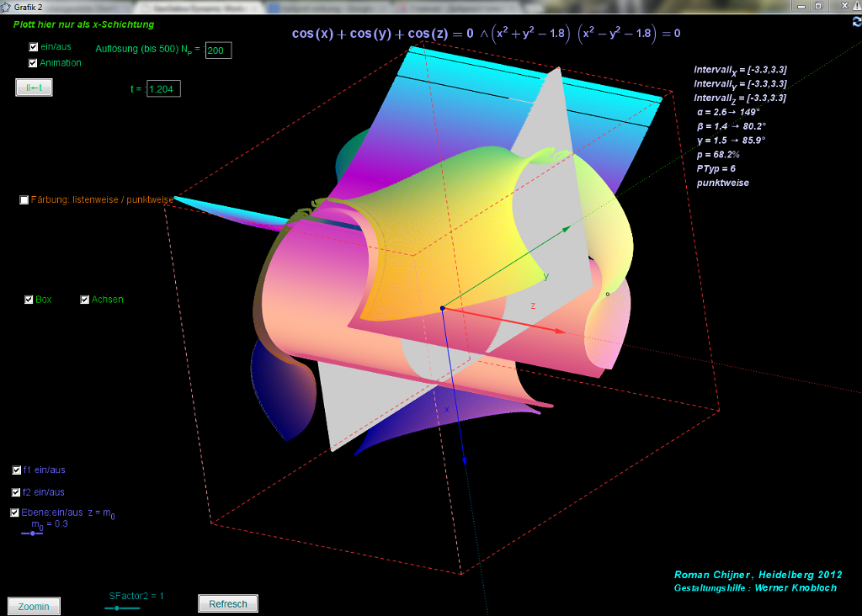The height and width of the screenshot is (616, 862).
Task: Click the Zoomin button
Action: click(34, 606)
